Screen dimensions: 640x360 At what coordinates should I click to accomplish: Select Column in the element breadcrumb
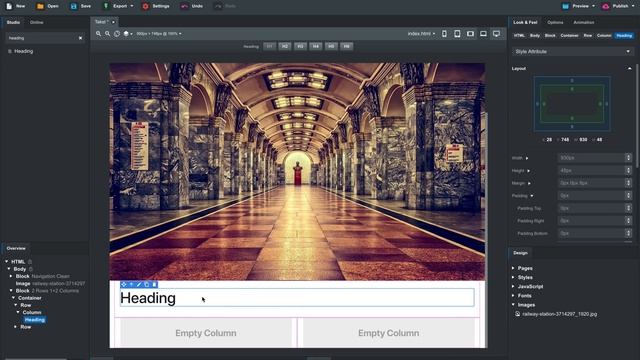604,36
